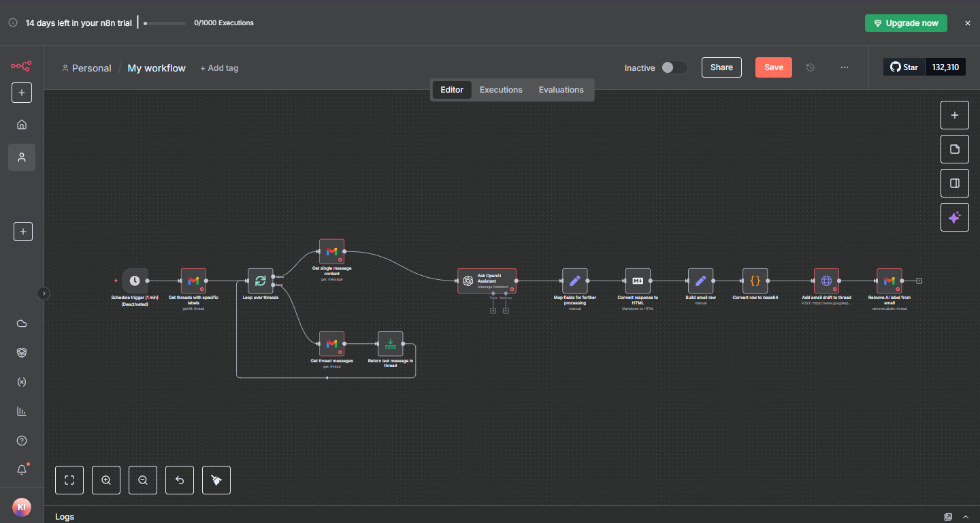Open the AI assistant sparkle button
Image resolution: width=980 pixels, height=523 pixels.
pyautogui.click(x=954, y=217)
